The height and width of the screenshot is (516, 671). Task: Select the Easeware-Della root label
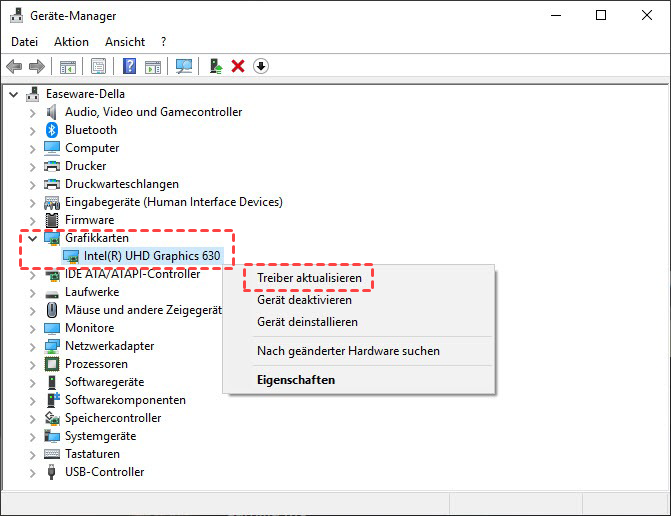[x=86, y=94]
